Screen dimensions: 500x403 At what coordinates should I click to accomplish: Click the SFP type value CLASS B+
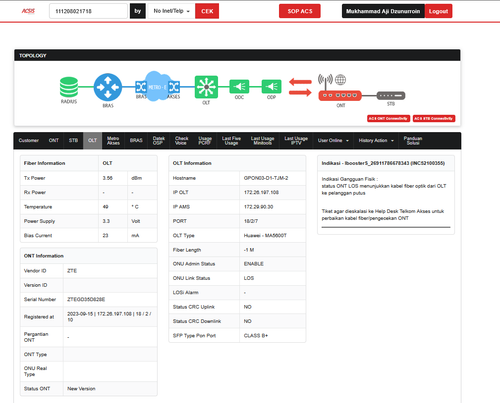coord(256,335)
